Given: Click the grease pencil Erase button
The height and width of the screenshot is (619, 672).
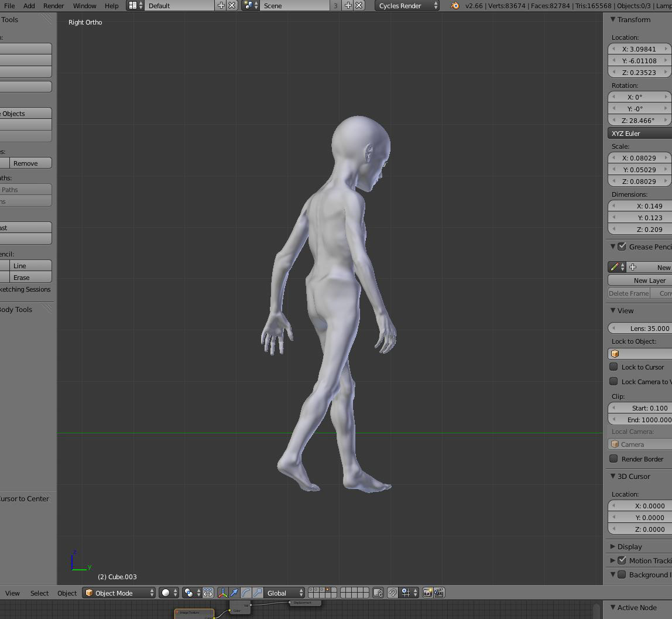Looking at the screenshot, I should [30, 278].
